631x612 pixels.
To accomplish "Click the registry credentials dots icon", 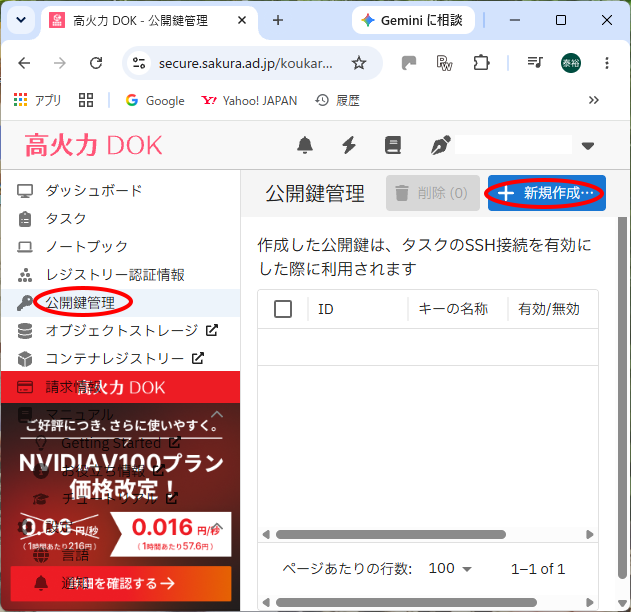I will click(x=25, y=275).
